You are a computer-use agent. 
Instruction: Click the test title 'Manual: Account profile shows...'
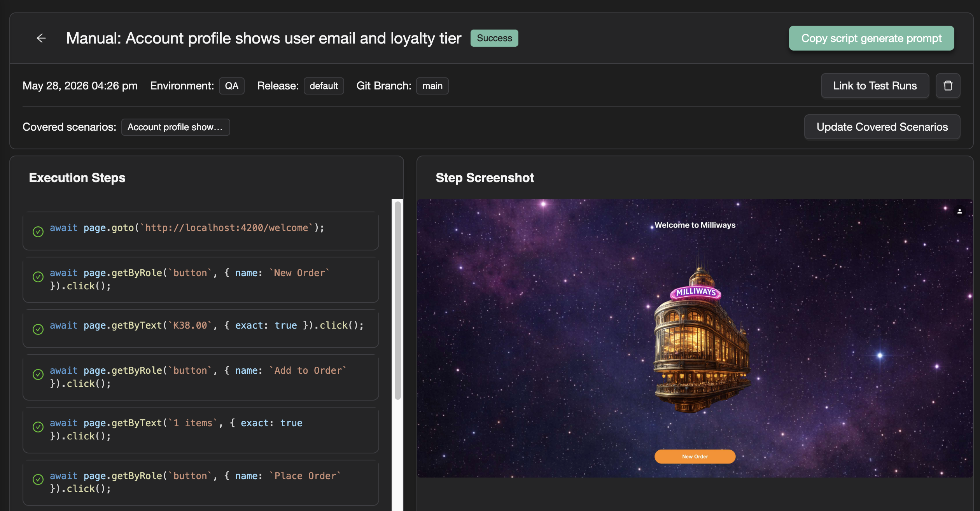click(x=264, y=38)
